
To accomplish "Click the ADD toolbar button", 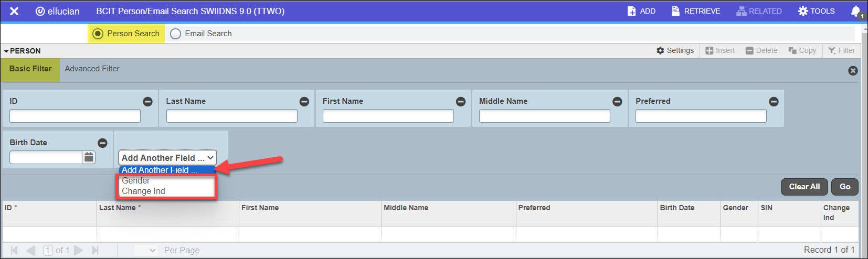I will [641, 11].
